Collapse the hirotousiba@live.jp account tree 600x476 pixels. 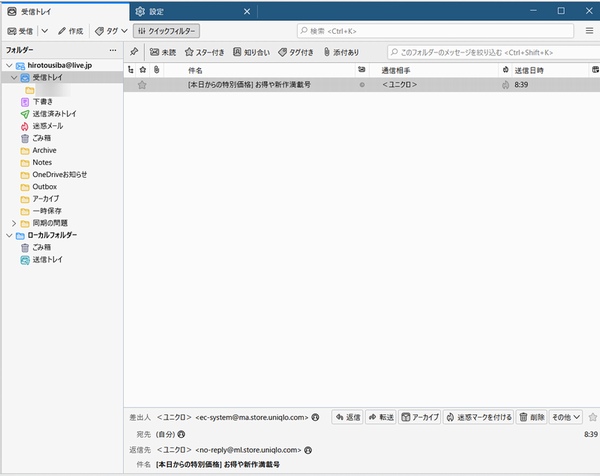click(x=10, y=65)
